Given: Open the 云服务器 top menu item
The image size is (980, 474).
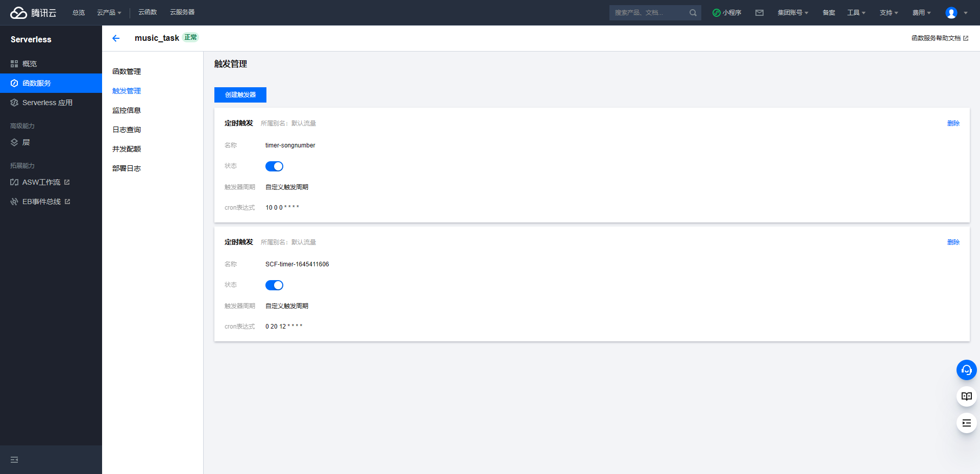Looking at the screenshot, I should click(x=182, y=12).
